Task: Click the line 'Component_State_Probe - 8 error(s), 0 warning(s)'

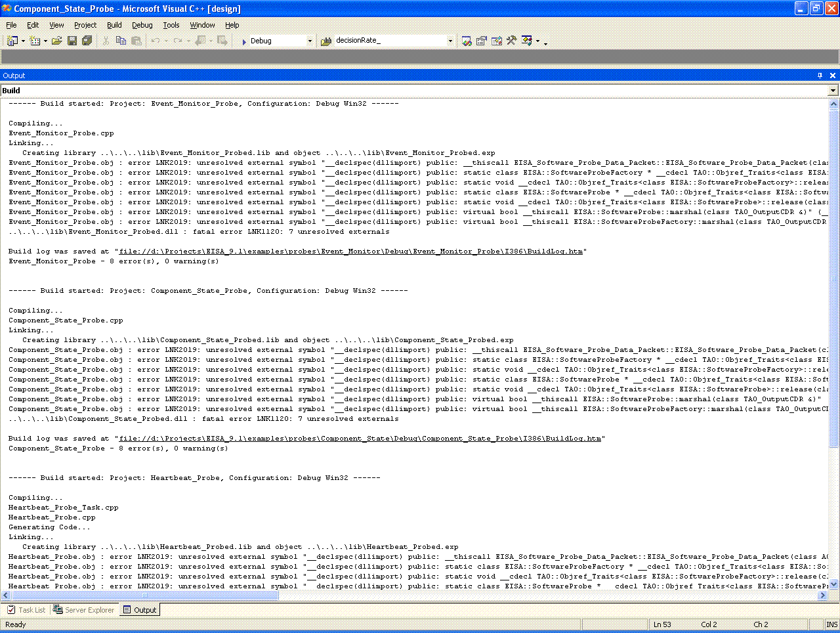Action: point(118,448)
